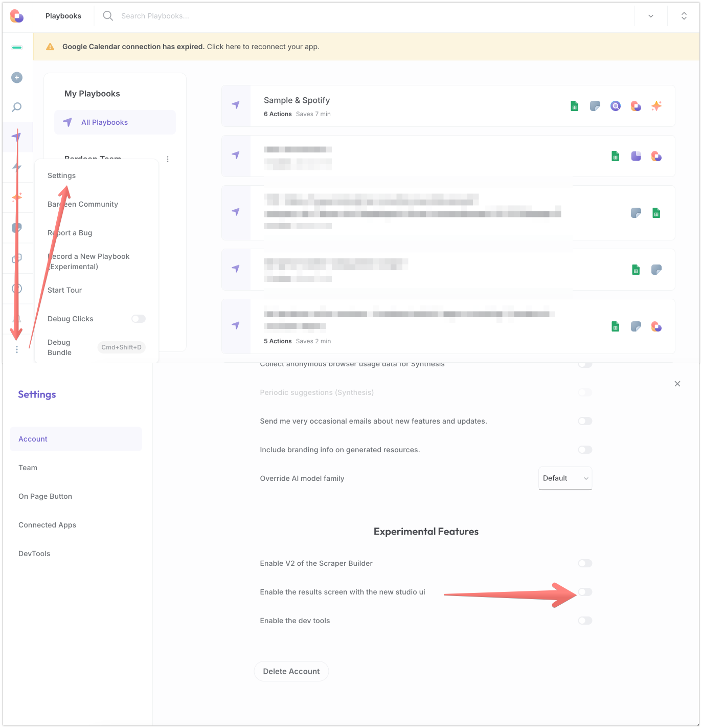The image size is (702, 728).
Task: Click the Bardeen logo icon
Action: point(17,16)
